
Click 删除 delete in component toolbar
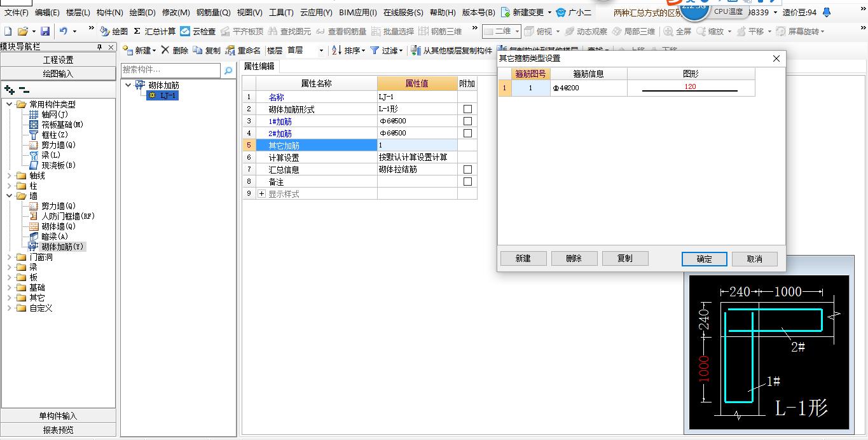pos(174,50)
